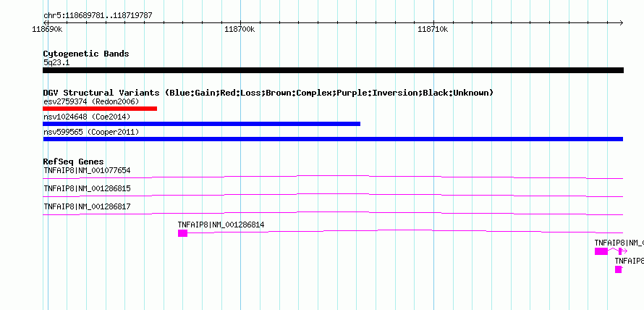Viewport: 644px width, 310px height.
Task: Click the NM_001286817 intron line
Action: (x=333, y=213)
